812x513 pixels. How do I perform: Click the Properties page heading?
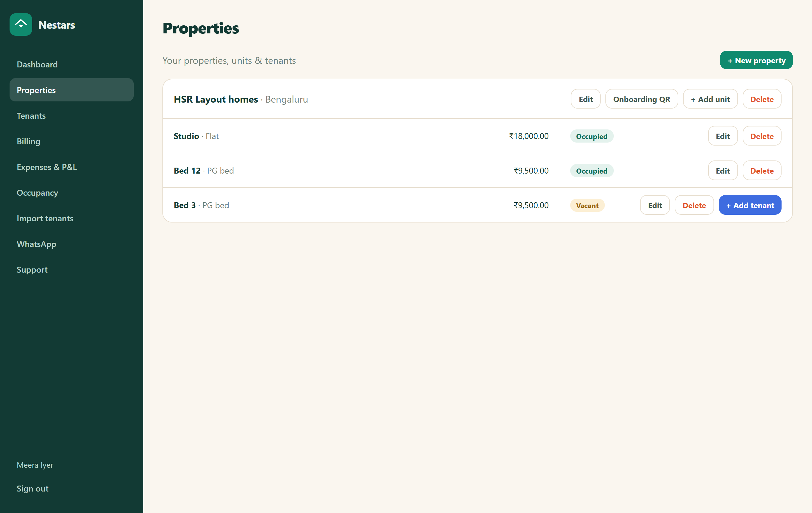(x=201, y=28)
